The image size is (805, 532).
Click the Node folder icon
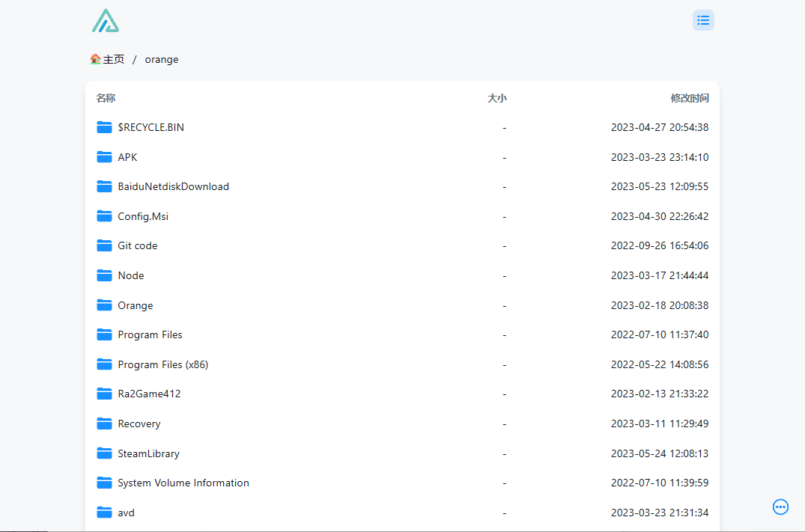coord(104,275)
